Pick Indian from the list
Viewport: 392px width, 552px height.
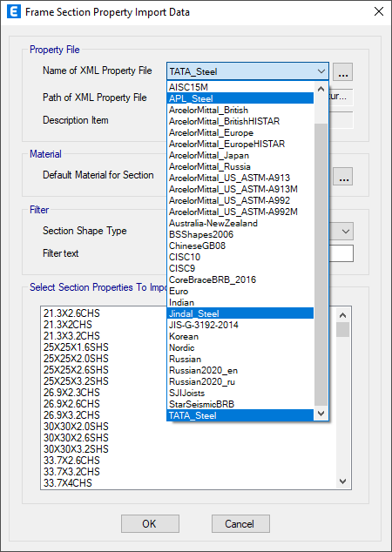point(240,302)
